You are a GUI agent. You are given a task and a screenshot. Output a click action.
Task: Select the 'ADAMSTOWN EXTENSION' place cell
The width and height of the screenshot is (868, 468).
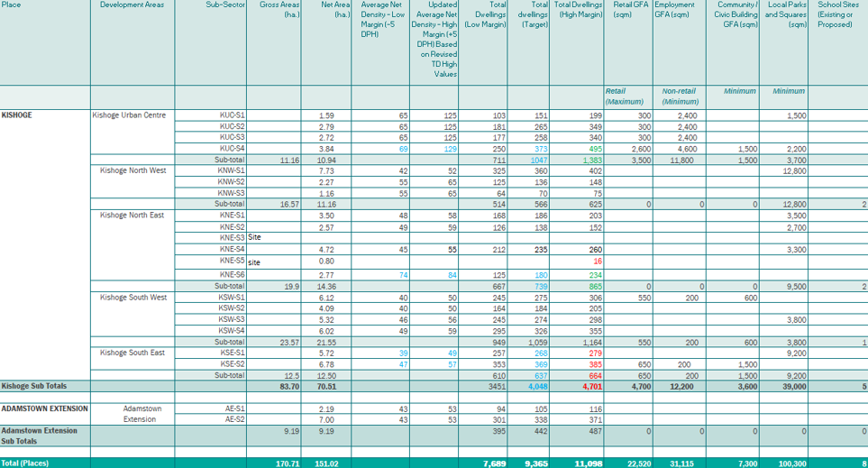[x=45, y=408]
